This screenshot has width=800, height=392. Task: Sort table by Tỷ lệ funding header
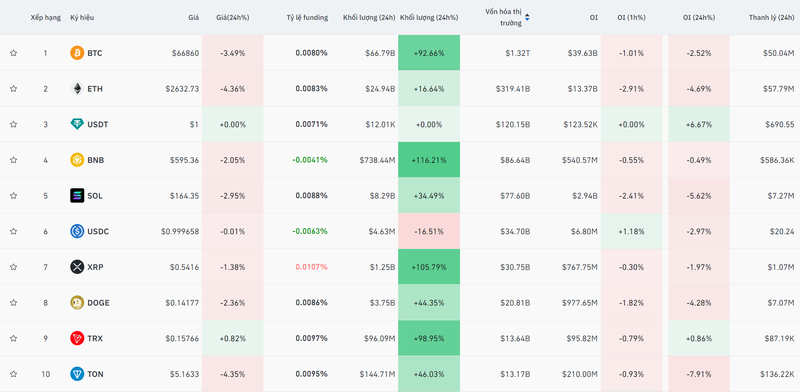307,17
